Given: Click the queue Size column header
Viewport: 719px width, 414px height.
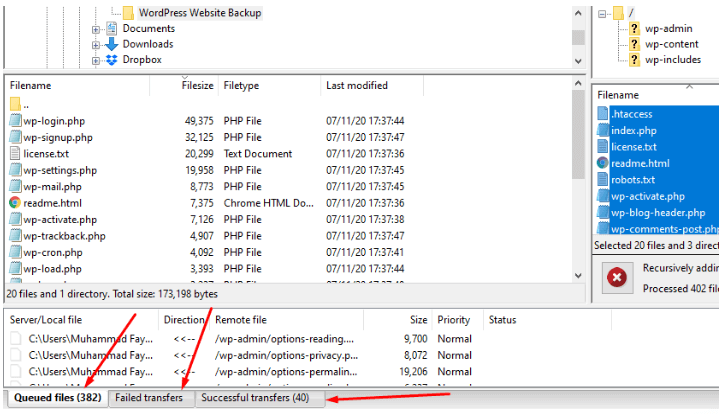Looking at the screenshot, I should click(398, 320).
